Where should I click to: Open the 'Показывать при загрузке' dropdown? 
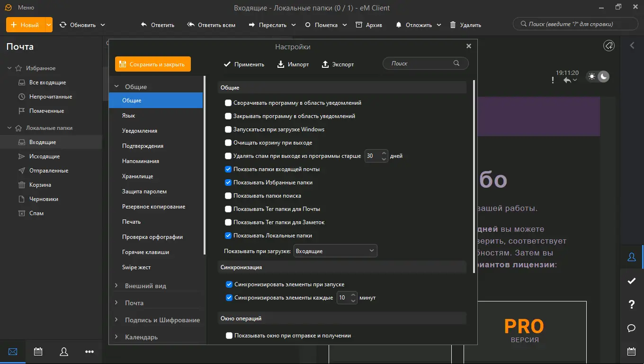(335, 251)
